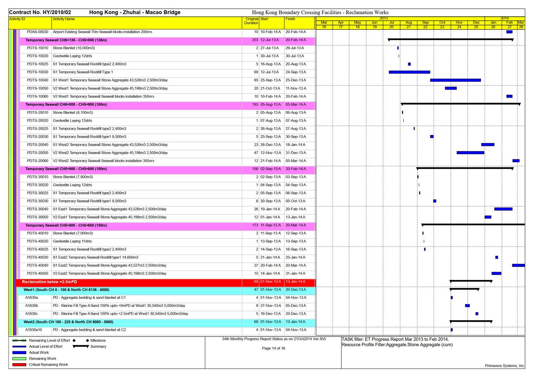Click the 25-Sep-13 A start date of PDTS-10040
Image resolution: width=555 pixels, height=392 pixels.
tap(271, 80)
